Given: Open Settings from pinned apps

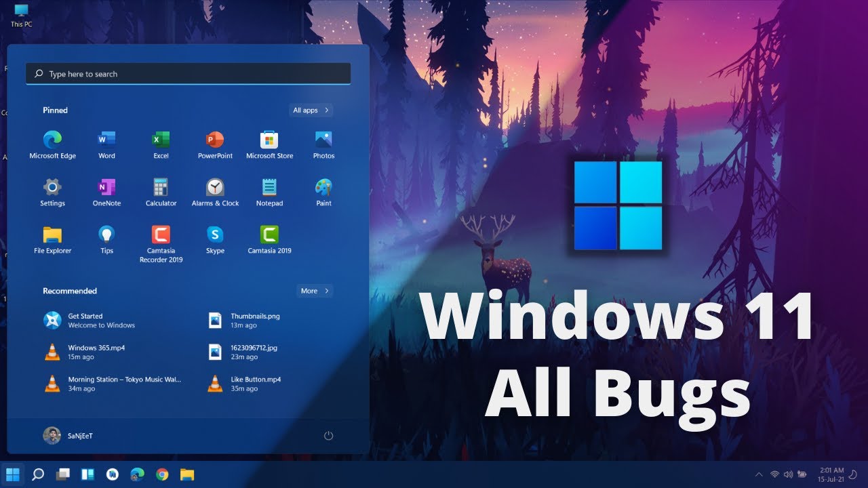Looking at the screenshot, I should pos(52,192).
